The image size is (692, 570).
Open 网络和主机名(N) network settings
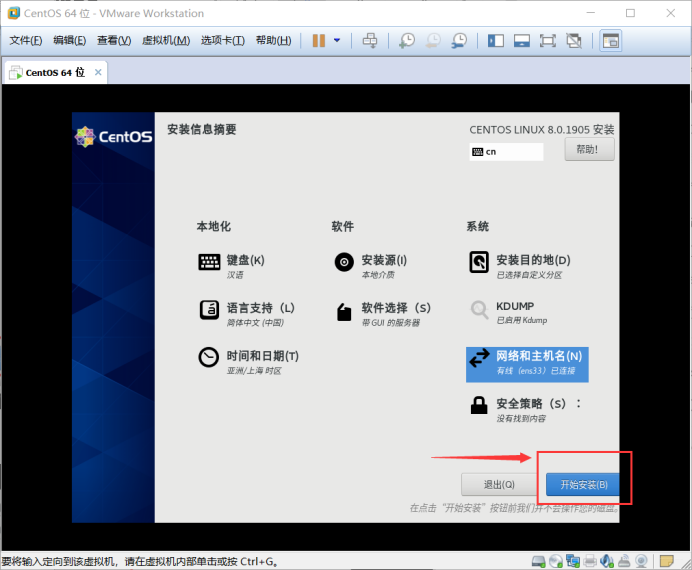[527, 364]
